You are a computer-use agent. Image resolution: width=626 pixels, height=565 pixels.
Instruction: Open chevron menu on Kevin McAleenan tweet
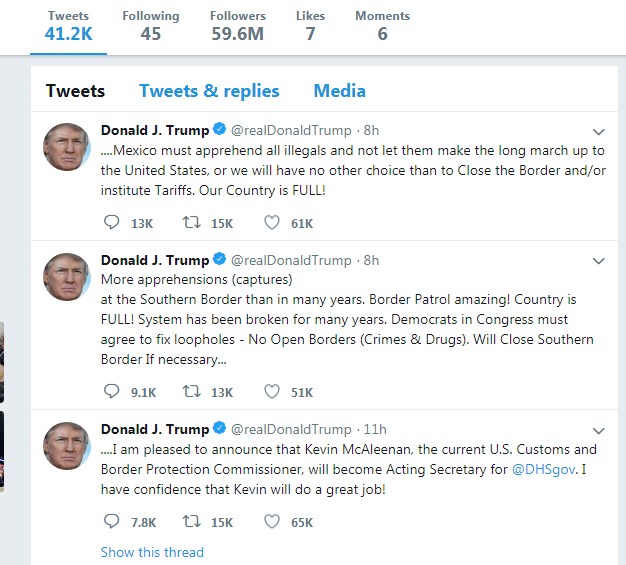click(x=599, y=430)
